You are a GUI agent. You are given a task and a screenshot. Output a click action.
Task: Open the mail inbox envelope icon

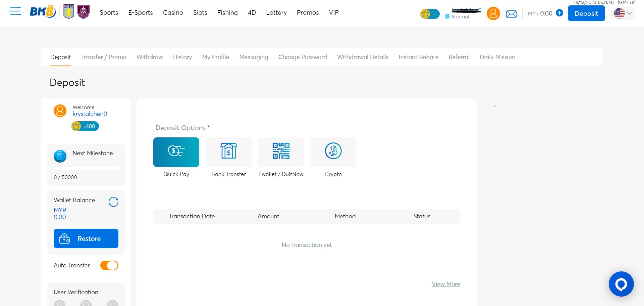(511, 14)
